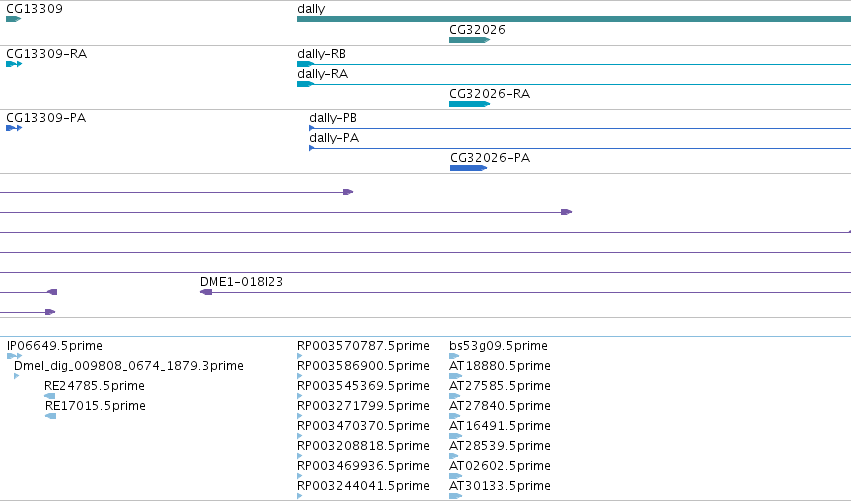Click the dally-PA protein start marker
This screenshot has width=851, height=501.
point(312,148)
